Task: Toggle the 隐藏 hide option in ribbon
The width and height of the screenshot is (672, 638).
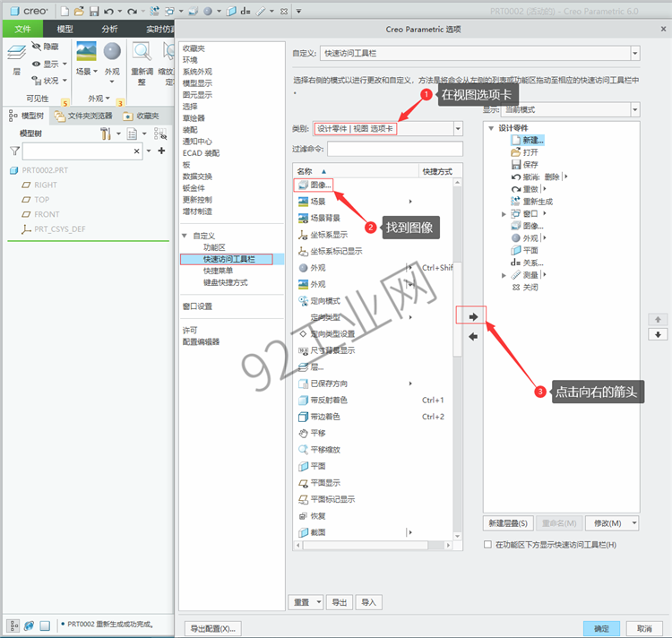Action: tap(46, 47)
